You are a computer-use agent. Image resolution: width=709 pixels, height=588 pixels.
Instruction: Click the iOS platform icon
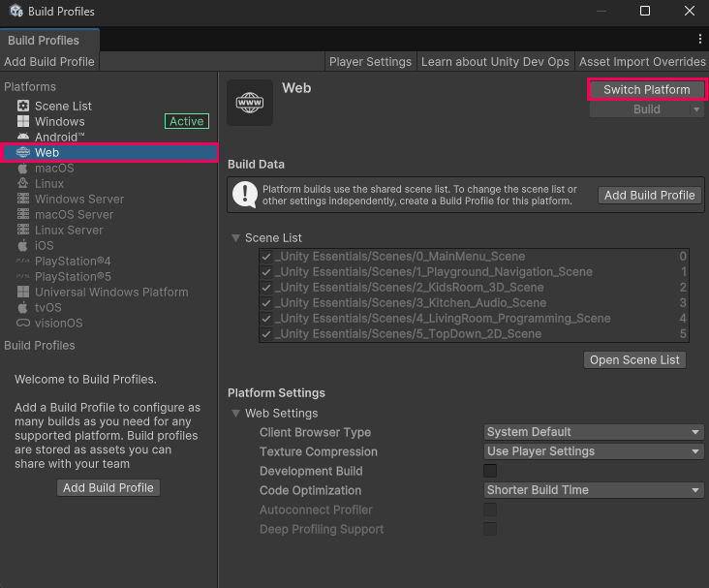(x=23, y=245)
